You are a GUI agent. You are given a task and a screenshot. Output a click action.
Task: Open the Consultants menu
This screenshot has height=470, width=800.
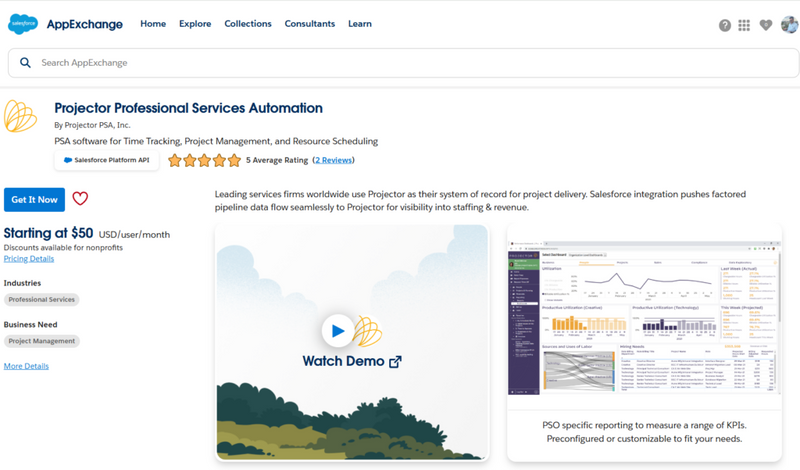pos(310,24)
